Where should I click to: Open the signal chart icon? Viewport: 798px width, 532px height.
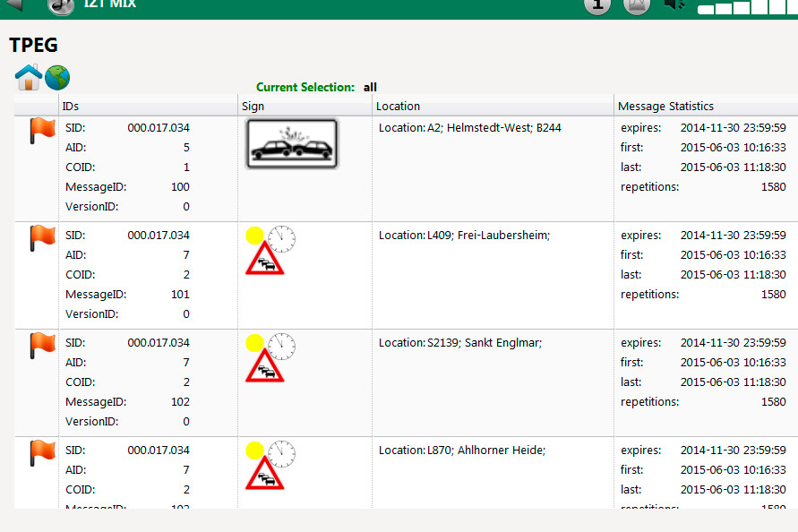637,6
